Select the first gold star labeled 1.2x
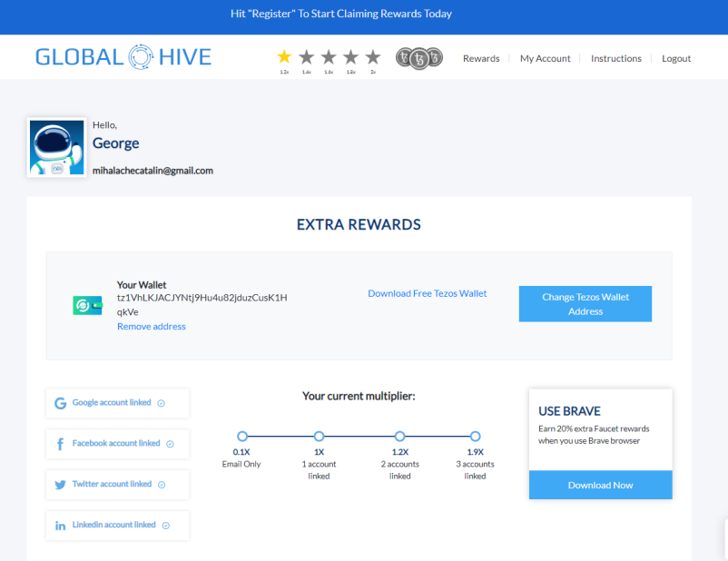The image size is (728, 561). [x=284, y=57]
